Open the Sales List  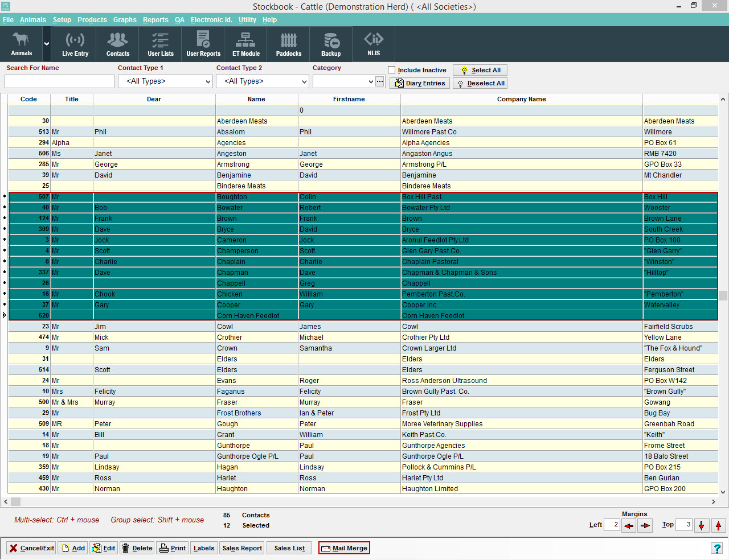point(289,548)
